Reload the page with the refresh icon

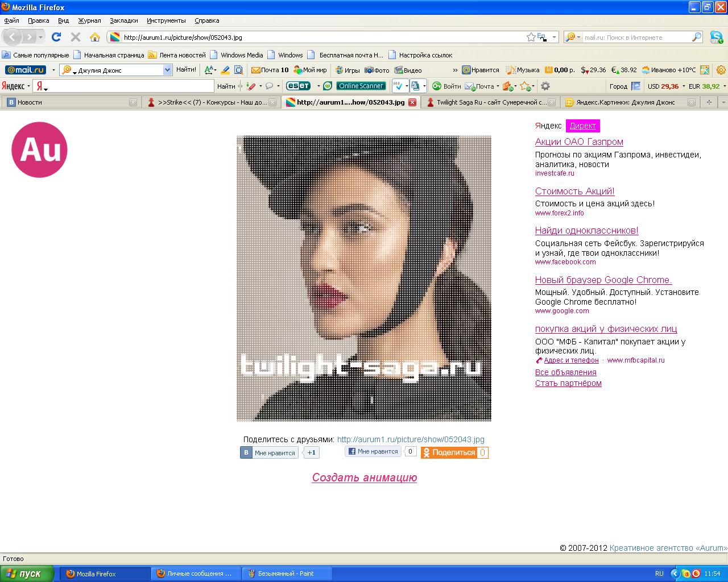click(56, 37)
